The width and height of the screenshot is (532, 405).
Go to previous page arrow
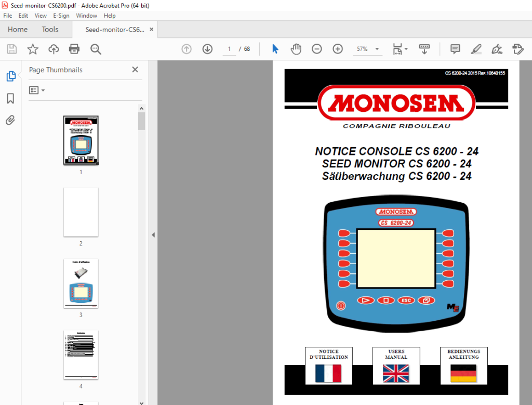pos(187,49)
